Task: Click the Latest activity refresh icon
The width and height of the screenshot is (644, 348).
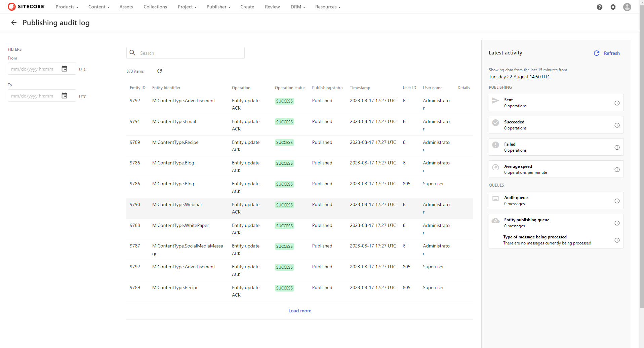Action: pyautogui.click(x=597, y=53)
